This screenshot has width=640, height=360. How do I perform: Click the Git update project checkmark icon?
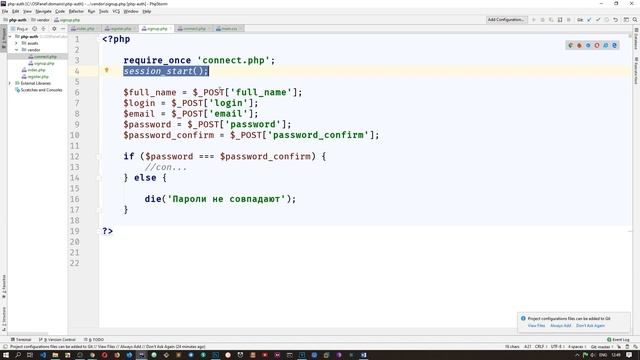click(589, 20)
